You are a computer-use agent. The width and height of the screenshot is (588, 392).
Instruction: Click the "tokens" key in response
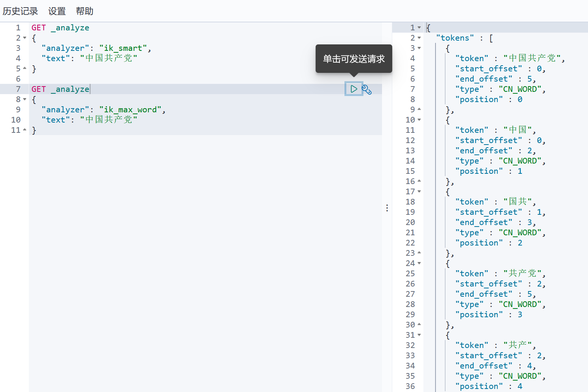[455, 38]
